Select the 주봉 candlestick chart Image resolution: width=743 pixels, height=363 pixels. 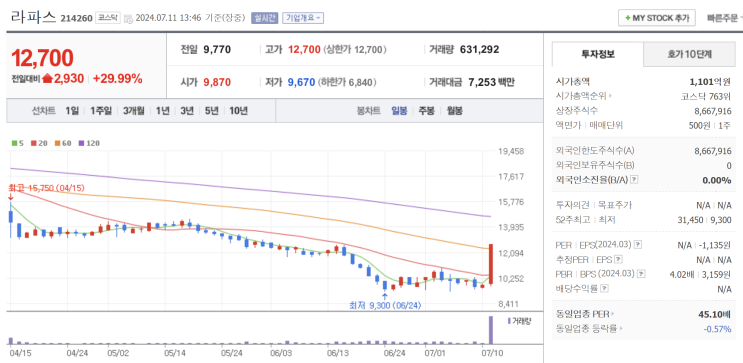click(x=426, y=111)
